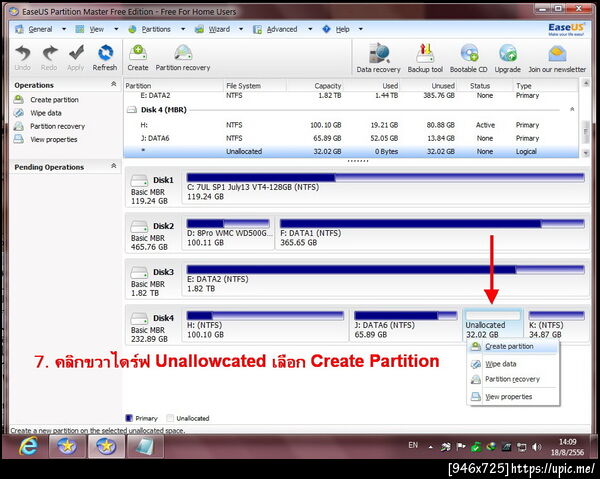This screenshot has height=479, width=600.
Task: Click the volume icon in system tray
Action: 536,446
